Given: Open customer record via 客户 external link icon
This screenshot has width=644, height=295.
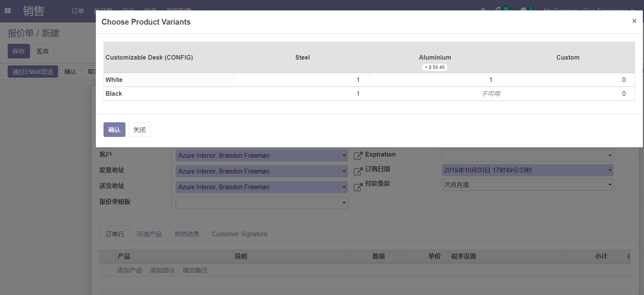Looking at the screenshot, I should pyautogui.click(x=358, y=155).
